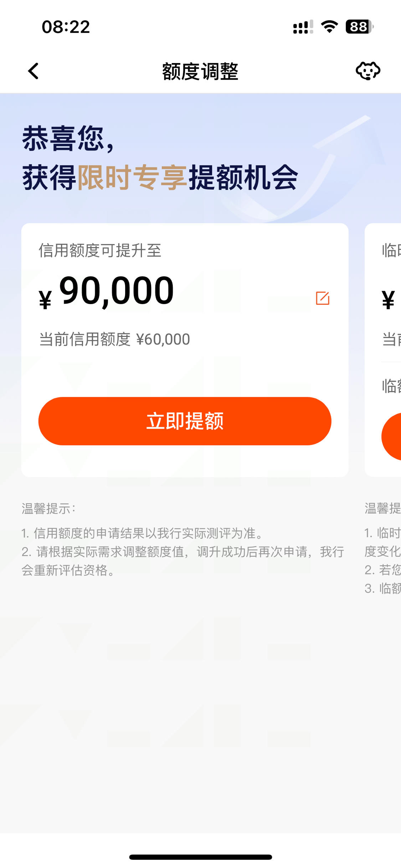The width and height of the screenshot is (401, 868).
Task: Tap the 信用额度可提升至 label
Action: (x=100, y=250)
